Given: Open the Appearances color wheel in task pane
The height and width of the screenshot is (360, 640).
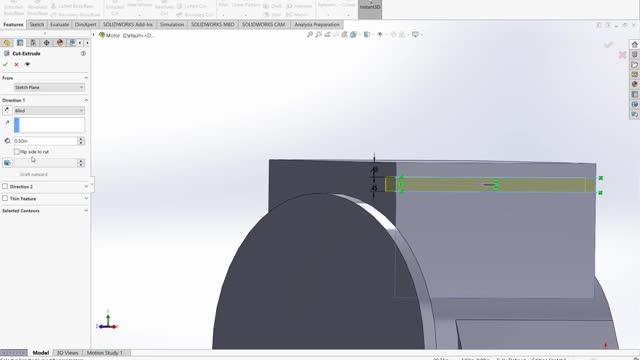Looking at the screenshot, I should pyautogui.click(x=635, y=84).
